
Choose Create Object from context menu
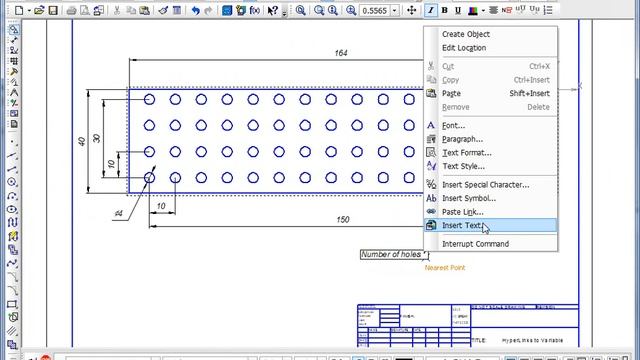click(x=466, y=34)
